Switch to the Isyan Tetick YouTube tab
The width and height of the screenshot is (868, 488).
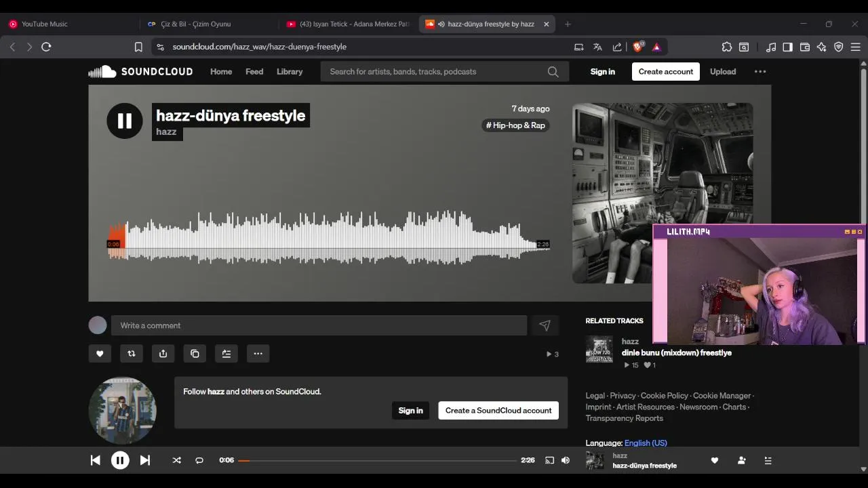tap(348, 24)
